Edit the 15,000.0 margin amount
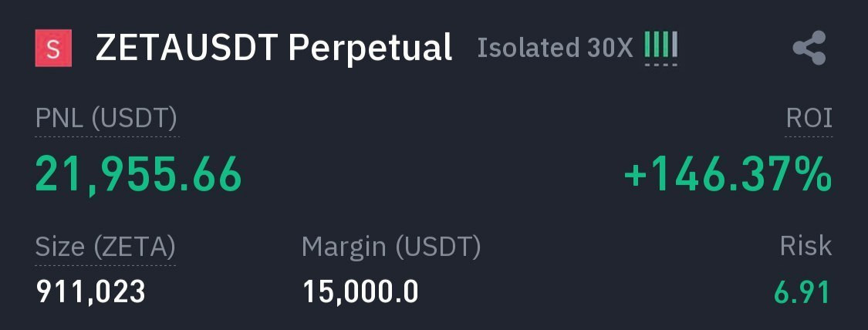The height and width of the screenshot is (330, 868). [x=360, y=291]
